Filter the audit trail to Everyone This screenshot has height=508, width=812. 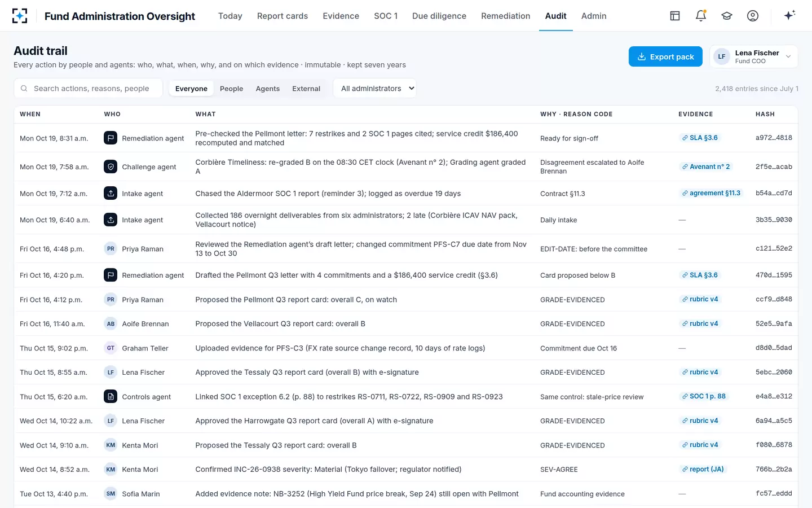191,89
